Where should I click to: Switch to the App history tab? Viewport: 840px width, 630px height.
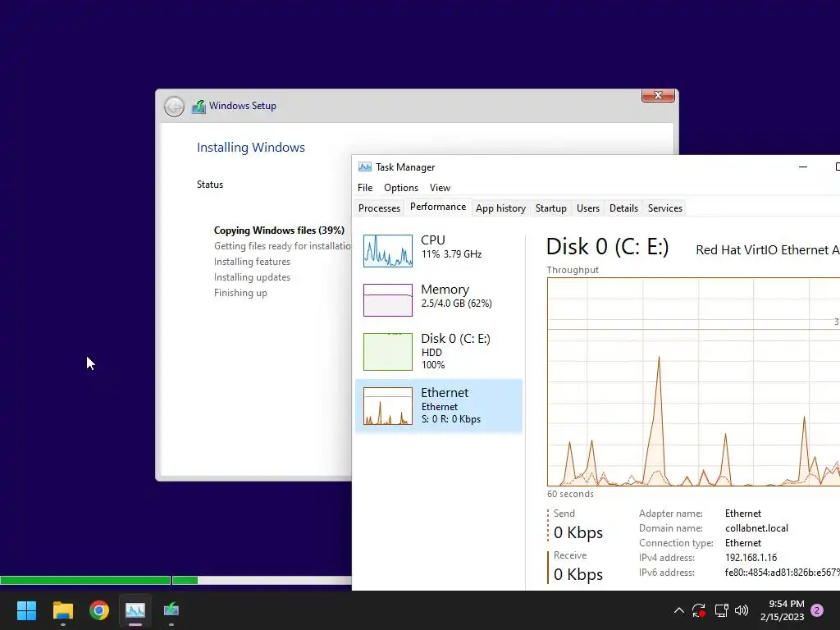500,208
